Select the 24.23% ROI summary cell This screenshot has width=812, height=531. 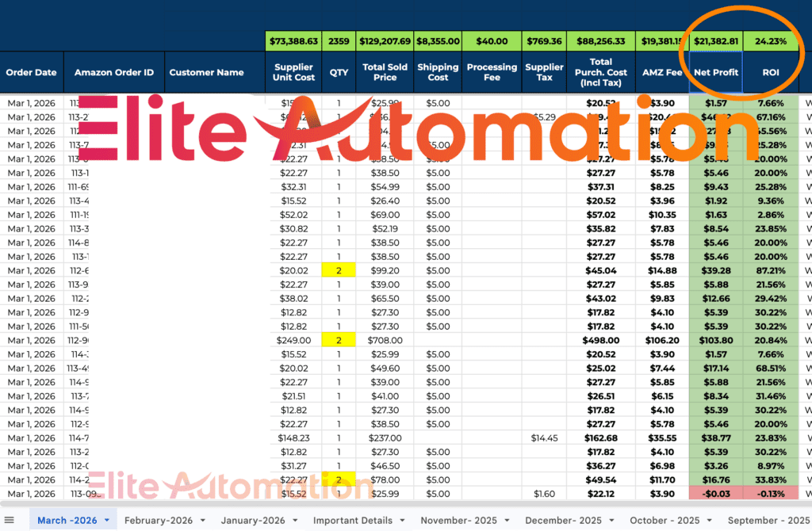pos(771,40)
